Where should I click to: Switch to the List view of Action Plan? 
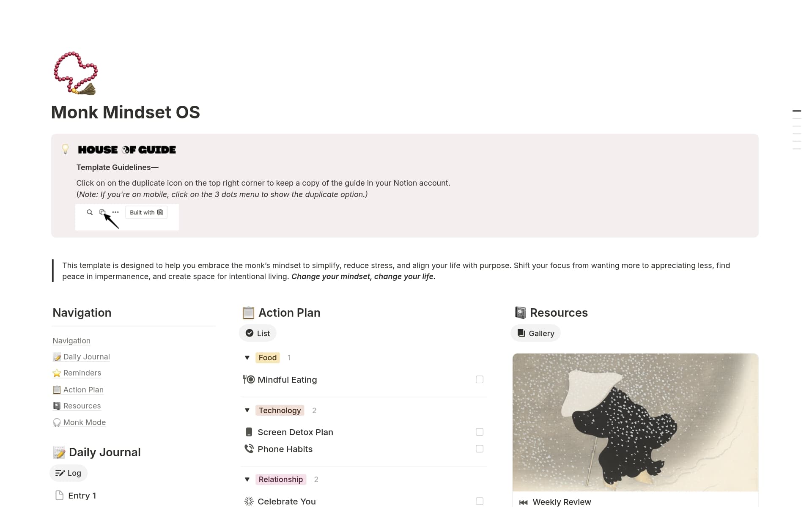257,333
